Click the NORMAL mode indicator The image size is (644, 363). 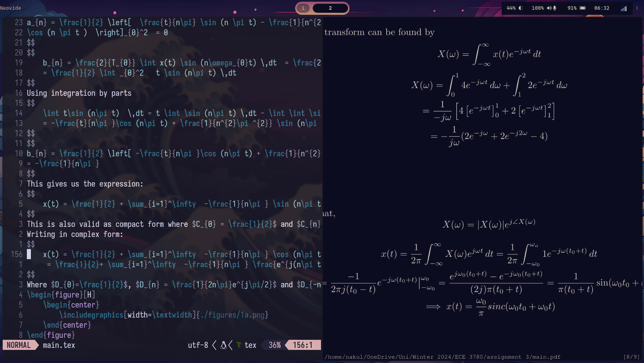click(18, 345)
